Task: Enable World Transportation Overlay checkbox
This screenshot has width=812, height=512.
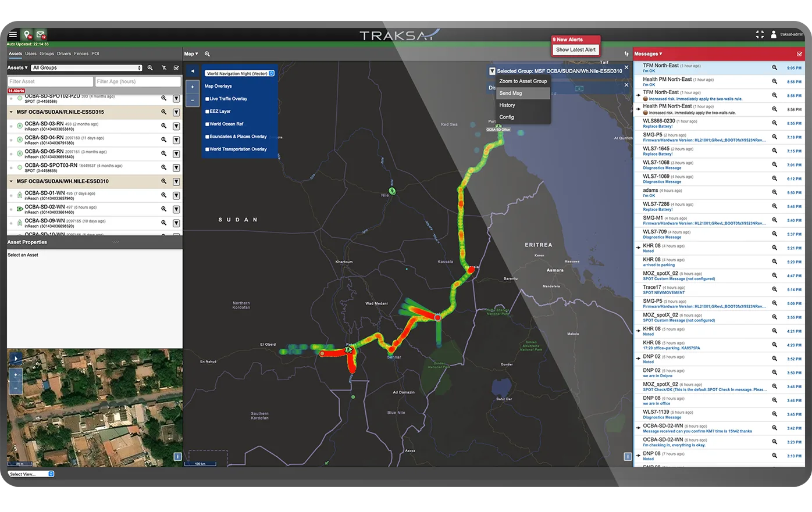Action: (x=207, y=149)
